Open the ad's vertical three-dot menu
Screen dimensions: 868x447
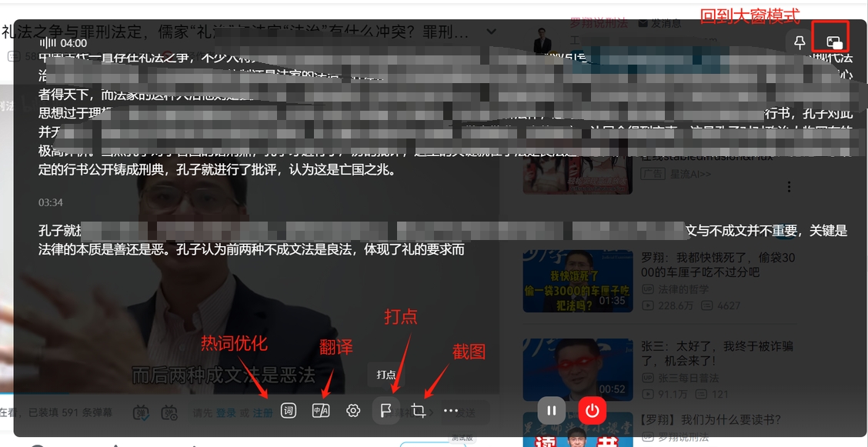[x=790, y=186]
